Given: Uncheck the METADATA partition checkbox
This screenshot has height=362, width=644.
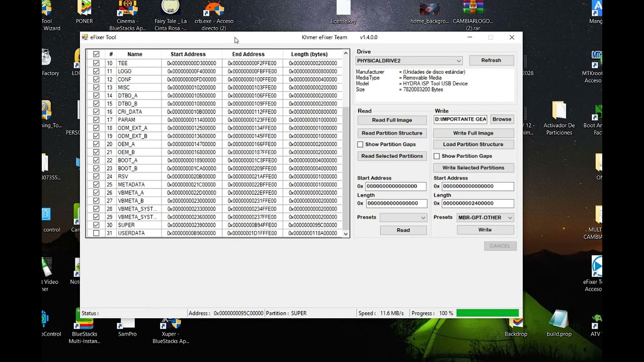Looking at the screenshot, I should (96, 185).
